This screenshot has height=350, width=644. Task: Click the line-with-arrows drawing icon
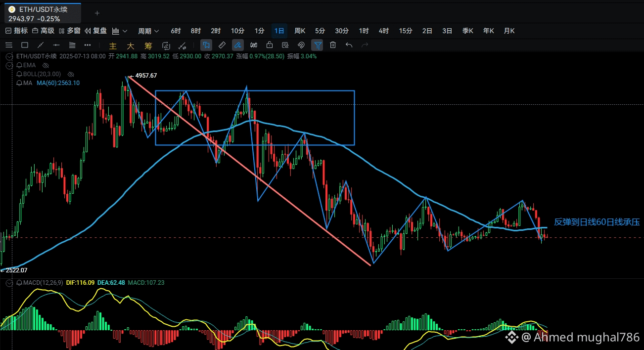(182, 45)
